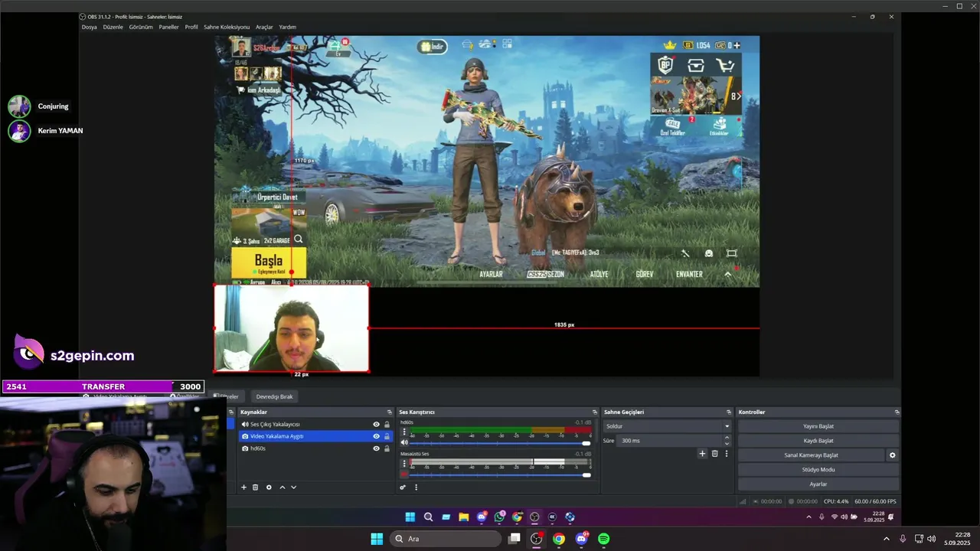Click the Ara search box on taskbar

coord(446,539)
